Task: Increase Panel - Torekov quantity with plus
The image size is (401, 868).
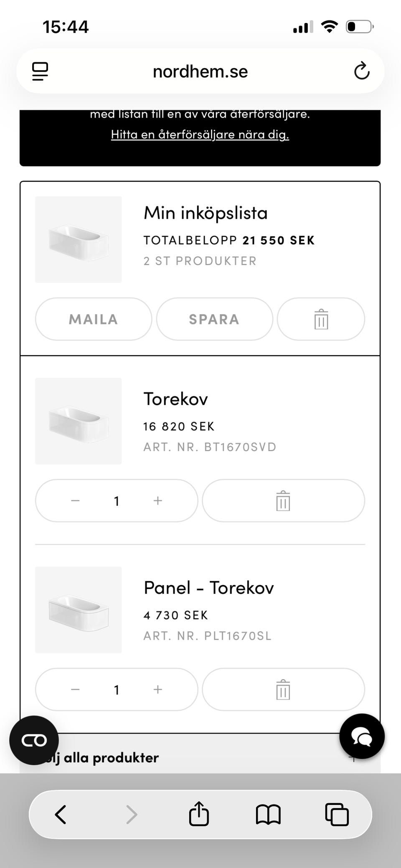Action: coord(158,689)
